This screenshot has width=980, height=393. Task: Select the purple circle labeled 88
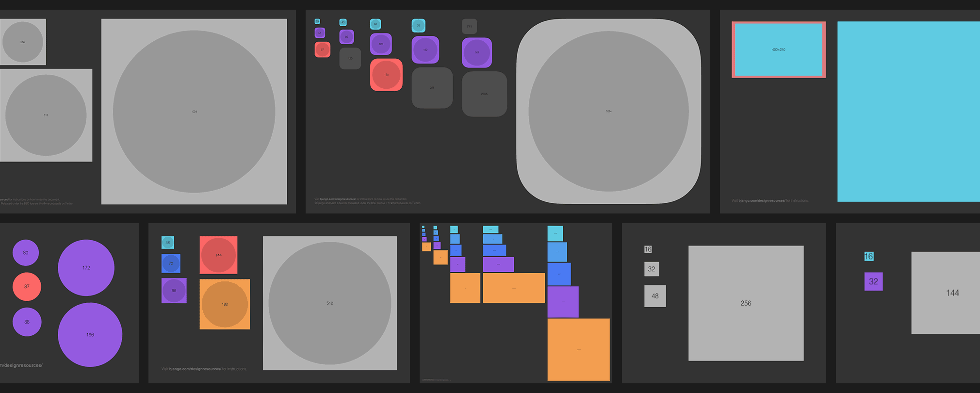pyautogui.click(x=27, y=322)
